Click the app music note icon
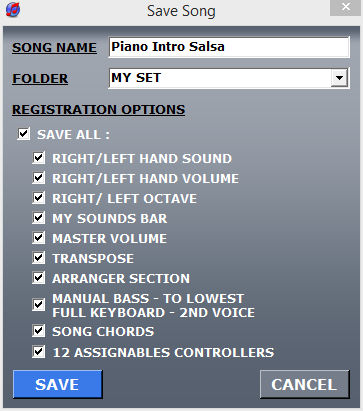This screenshot has height=411, width=363. click(13, 9)
